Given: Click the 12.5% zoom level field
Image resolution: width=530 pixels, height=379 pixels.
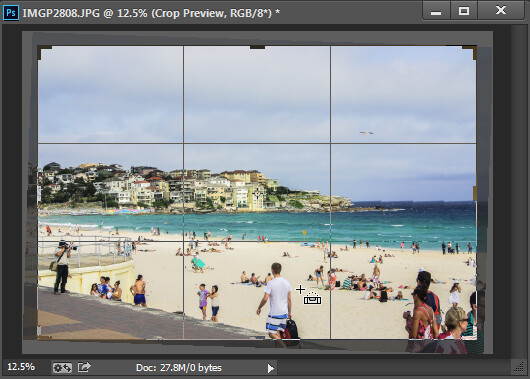Looking at the screenshot, I should [x=21, y=367].
